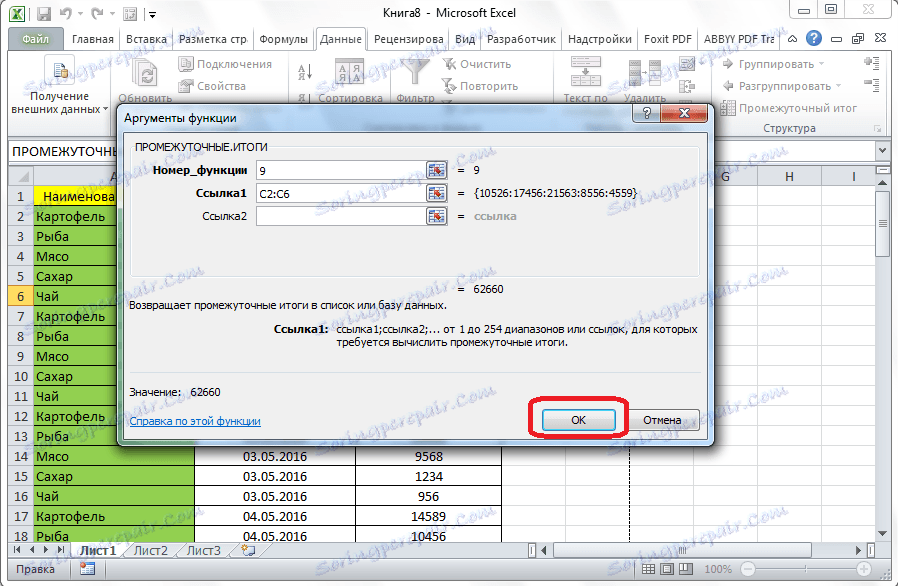Switch to the Формулы ribbon tab
Image resolution: width=898 pixels, height=586 pixels.
tap(283, 39)
